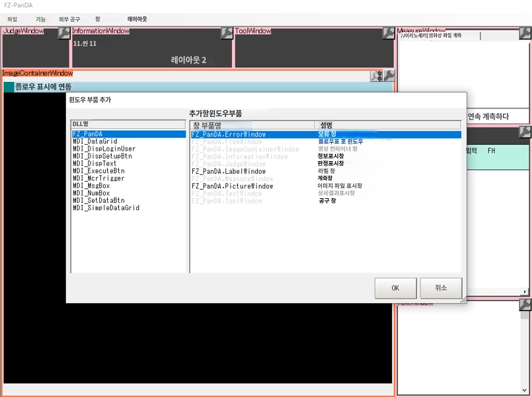Click the horizontal scrollbar right arrow below 입력 FH panel

click(525, 291)
